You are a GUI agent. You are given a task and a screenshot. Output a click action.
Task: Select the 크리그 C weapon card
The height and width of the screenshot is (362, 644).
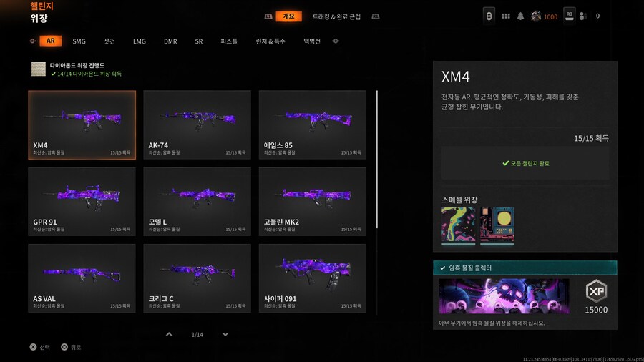point(197,278)
